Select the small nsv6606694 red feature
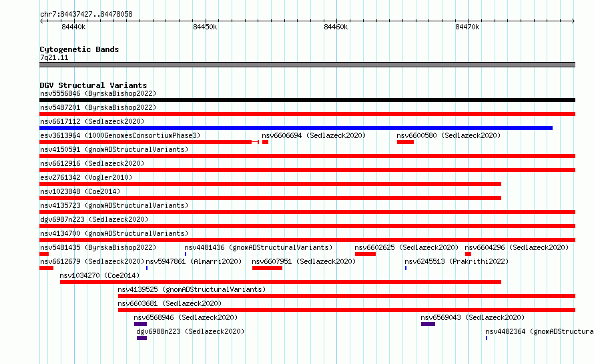The height and width of the screenshot is (364, 594). (265, 142)
